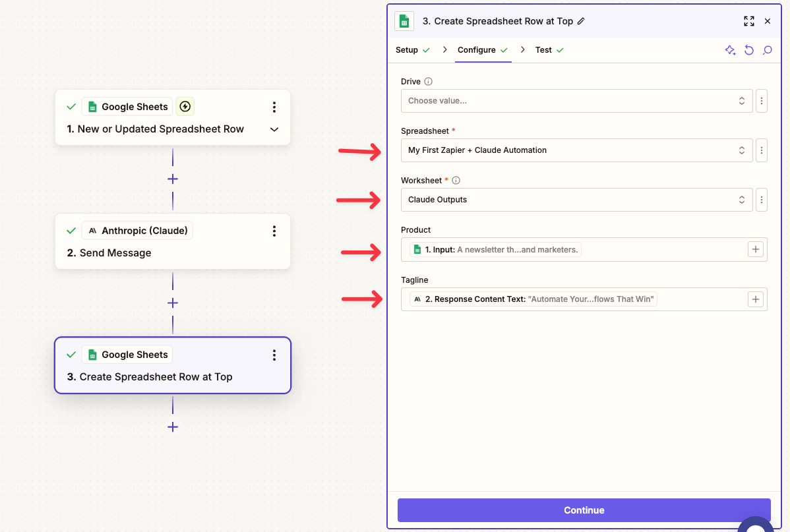Rename the step using the pencil icon

click(x=581, y=21)
